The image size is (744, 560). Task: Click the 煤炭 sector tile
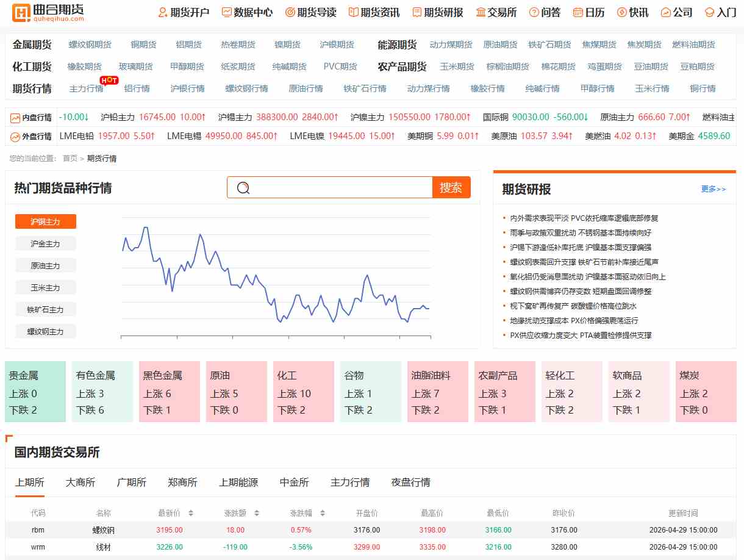pyautogui.click(x=706, y=392)
